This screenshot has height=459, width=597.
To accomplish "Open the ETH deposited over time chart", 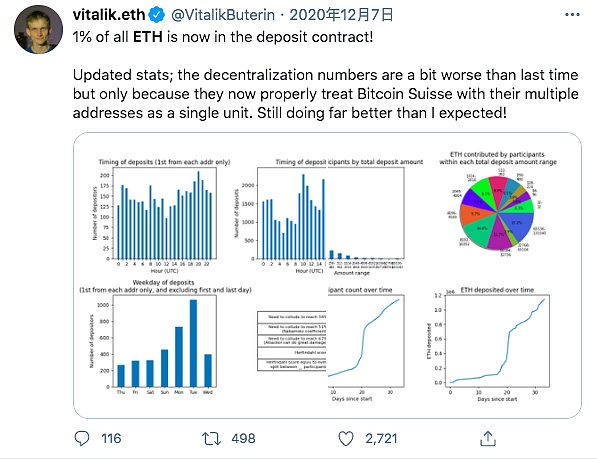I will (491, 344).
